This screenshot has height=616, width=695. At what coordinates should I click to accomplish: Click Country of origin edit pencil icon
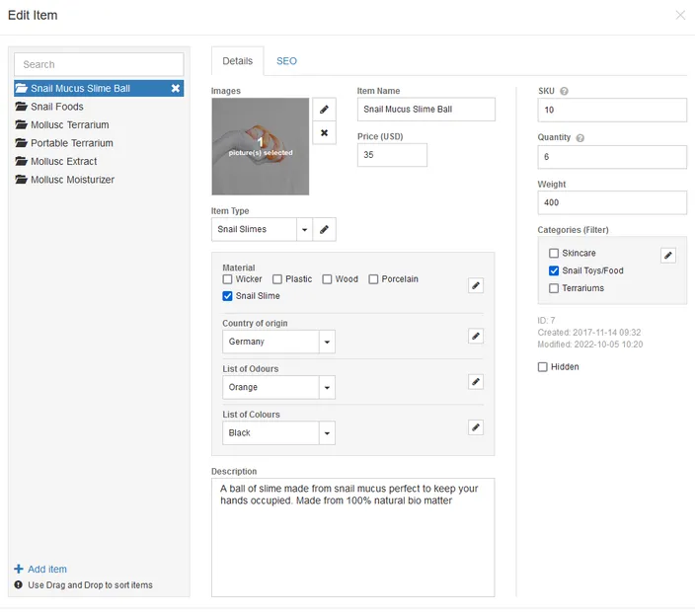click(x=476, y=336)
